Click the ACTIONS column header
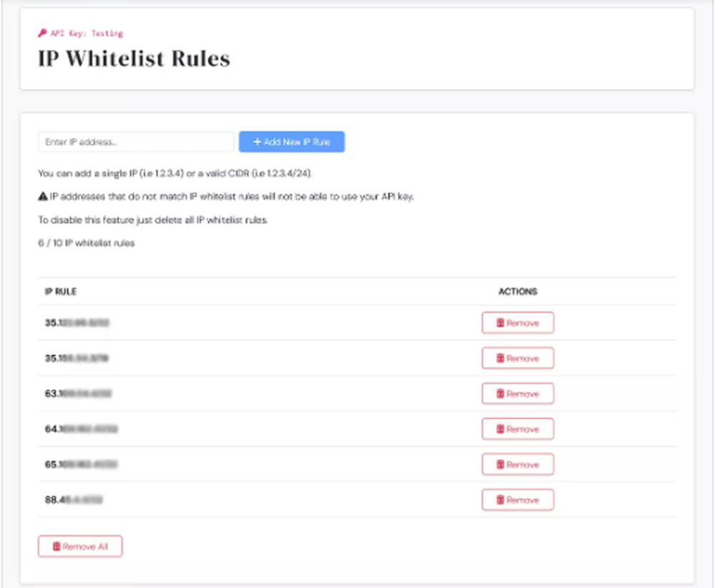Image resolution: width=715 pixels, height=588 pixels. [518, 292]
